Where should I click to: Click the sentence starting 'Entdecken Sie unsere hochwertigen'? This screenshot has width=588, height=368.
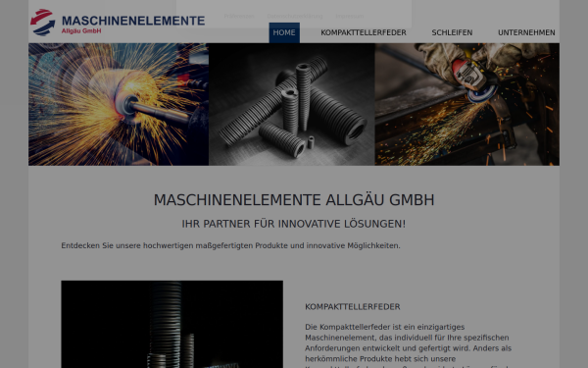point(230,245)
